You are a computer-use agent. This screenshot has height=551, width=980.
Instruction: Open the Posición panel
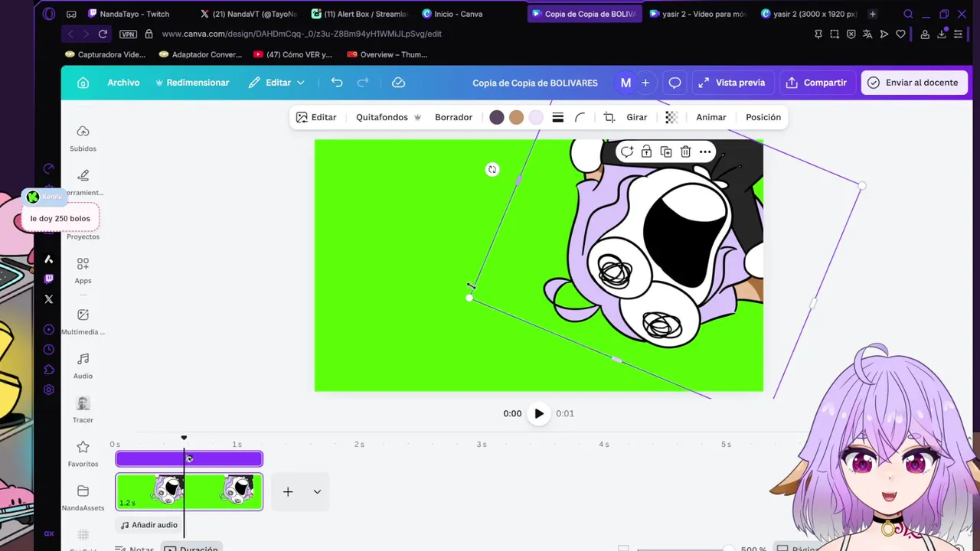[x=763, y=117]
